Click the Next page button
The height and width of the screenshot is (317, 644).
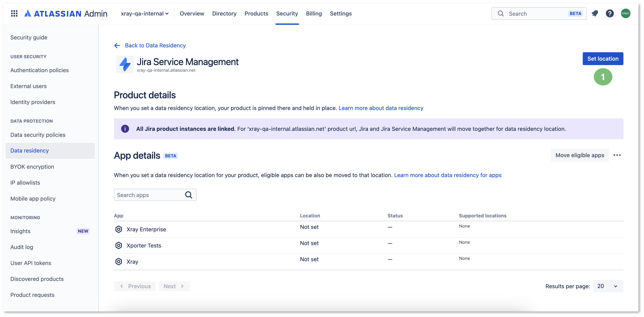point(174,286)
